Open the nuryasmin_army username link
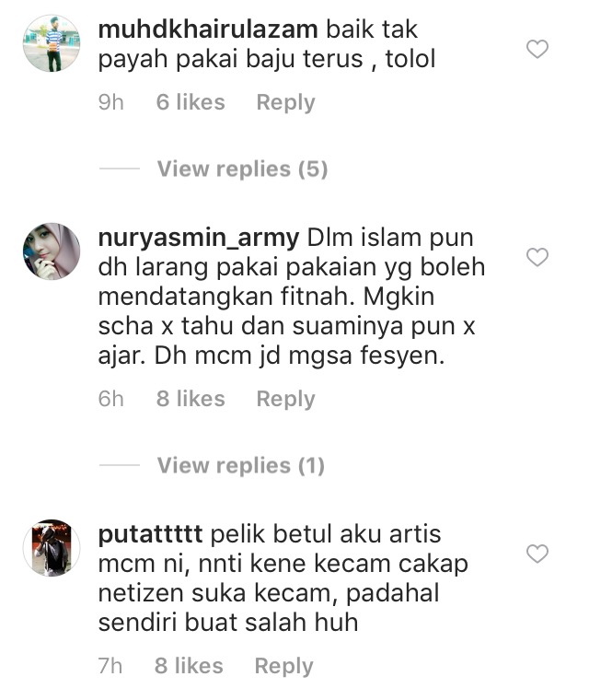 click(199, 238)
